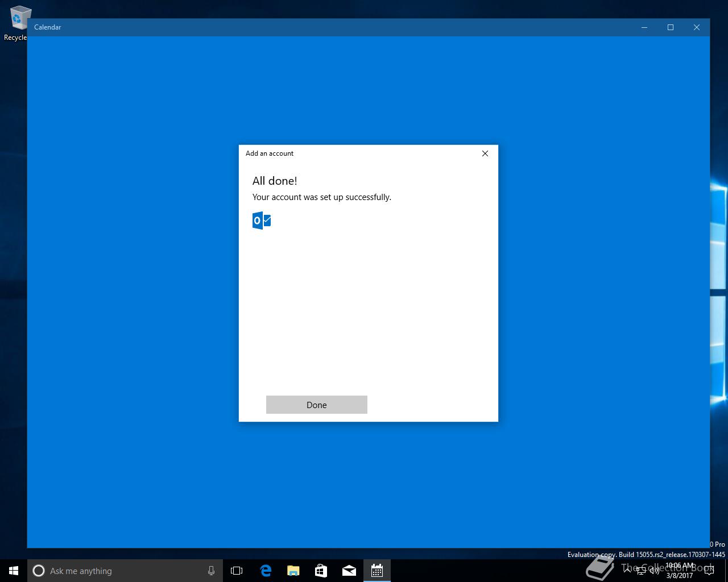Screen dimensions: 728x582
Task: Click the network tray icon
Action: [x=641, y=571]
